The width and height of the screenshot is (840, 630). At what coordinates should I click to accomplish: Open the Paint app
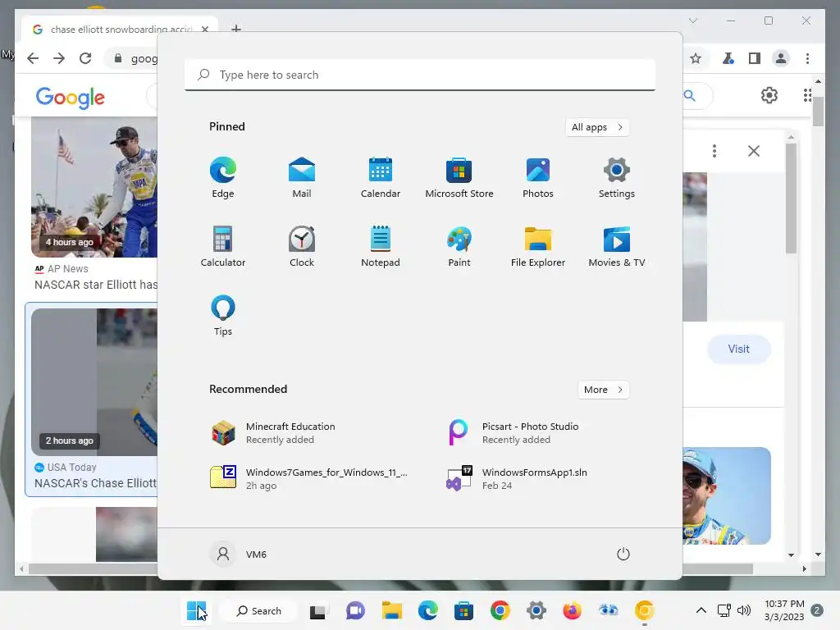click(459, 247)
